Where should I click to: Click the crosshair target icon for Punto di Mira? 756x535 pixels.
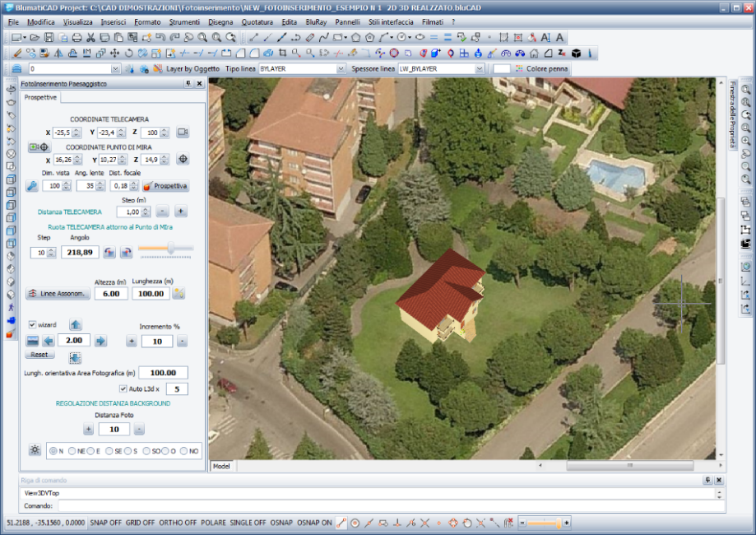click(x=183, y=160)
